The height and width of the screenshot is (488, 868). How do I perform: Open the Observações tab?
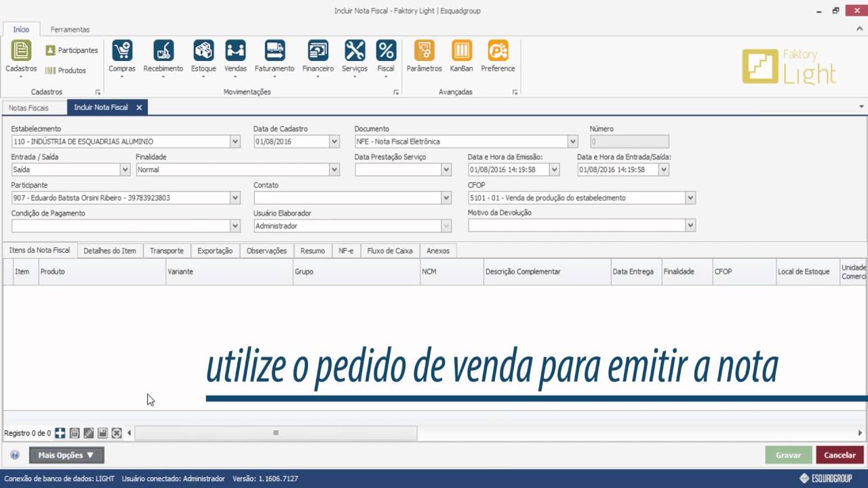(267, 251)
